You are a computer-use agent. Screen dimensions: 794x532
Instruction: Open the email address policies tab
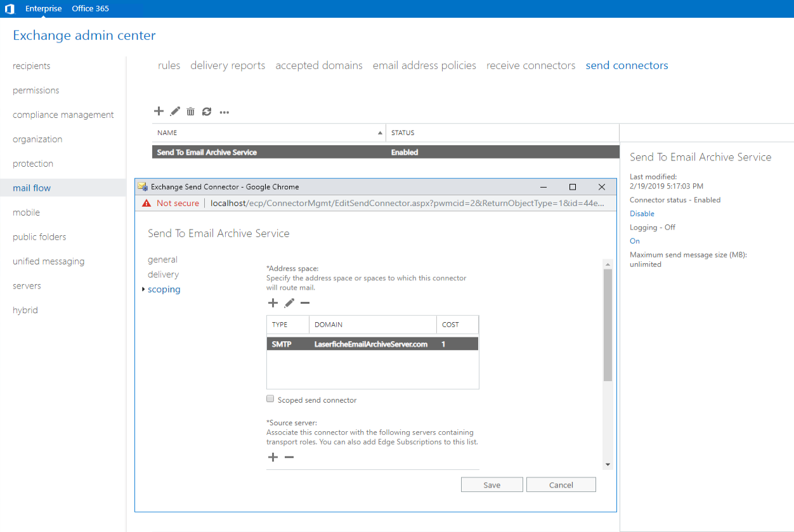[424, 65]
